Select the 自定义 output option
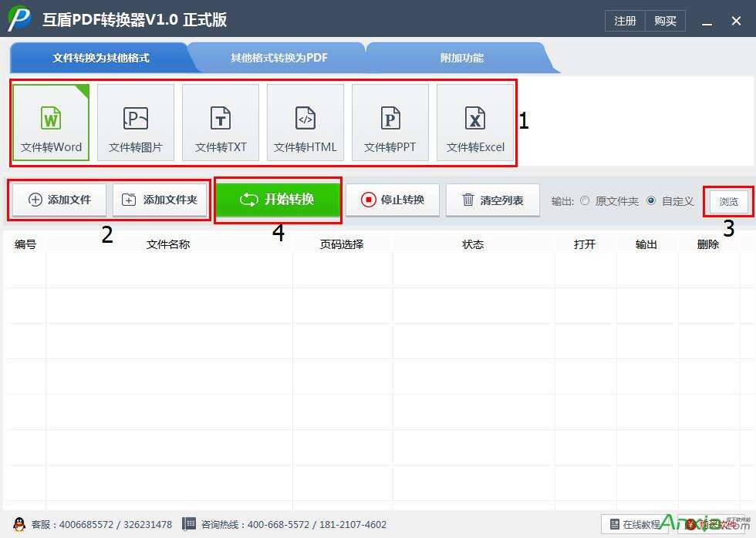This screenshot has height=538, width=756. [x=653, y=200]
